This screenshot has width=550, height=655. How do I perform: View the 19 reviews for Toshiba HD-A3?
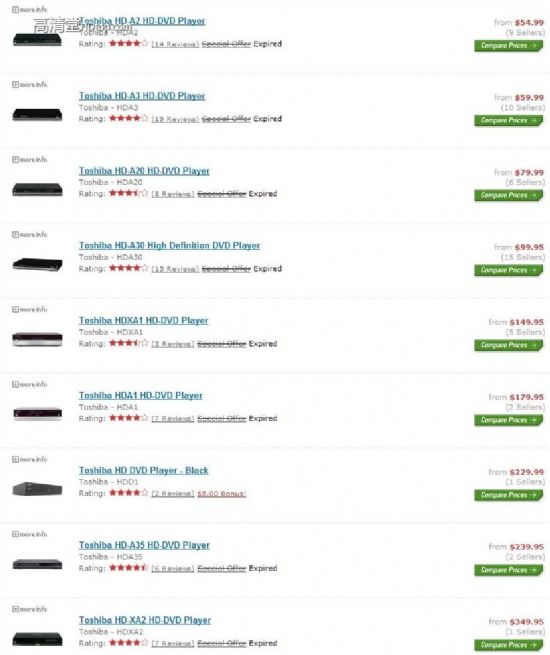point(175,119)
